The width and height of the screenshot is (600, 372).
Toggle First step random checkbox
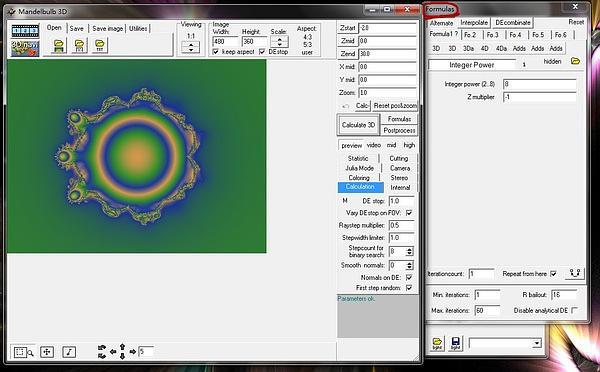pyautogui.click(x=409, y=287)
